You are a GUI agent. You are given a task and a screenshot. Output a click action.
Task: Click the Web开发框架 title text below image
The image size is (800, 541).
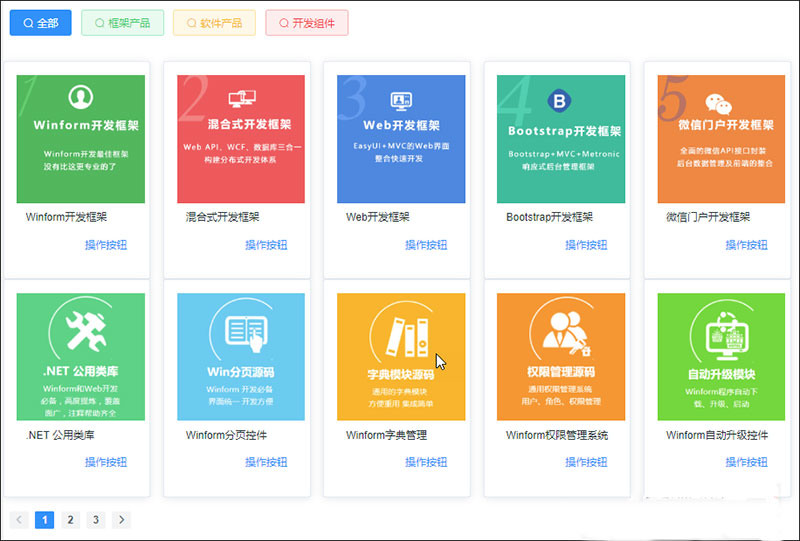[x=378, y=217]
